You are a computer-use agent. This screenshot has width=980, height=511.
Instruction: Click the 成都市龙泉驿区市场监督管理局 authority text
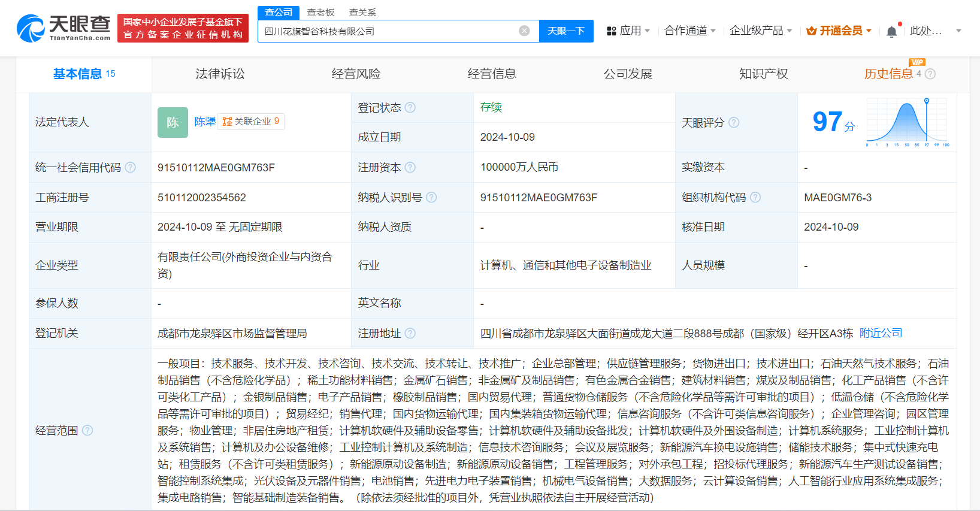coord(232,333)
